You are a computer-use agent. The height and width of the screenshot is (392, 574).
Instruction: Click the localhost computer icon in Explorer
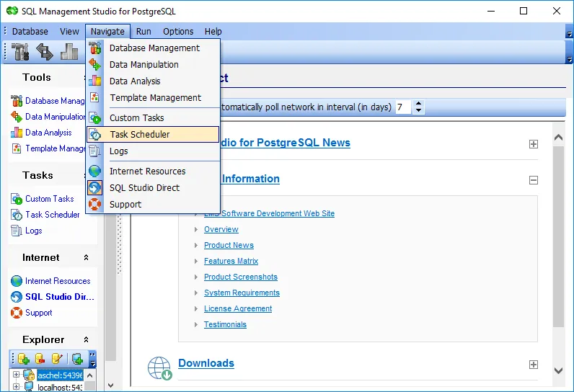(29, 386)
